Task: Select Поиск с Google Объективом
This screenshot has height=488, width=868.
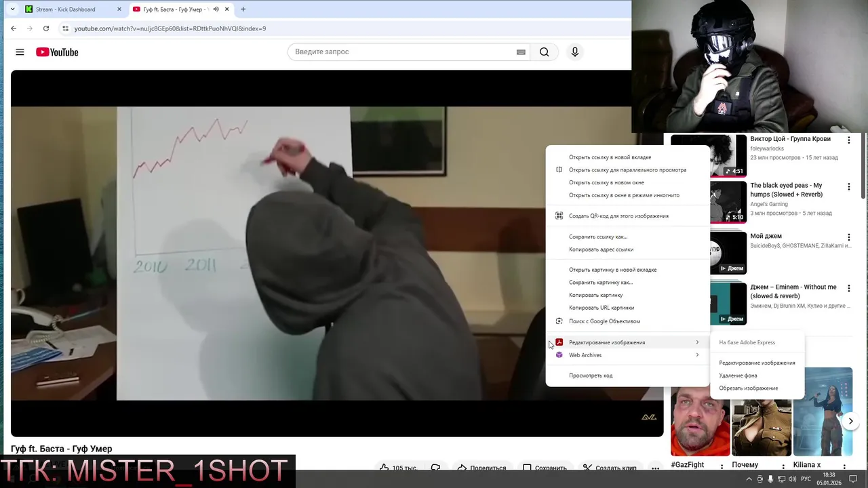Action: pos(604,321)
